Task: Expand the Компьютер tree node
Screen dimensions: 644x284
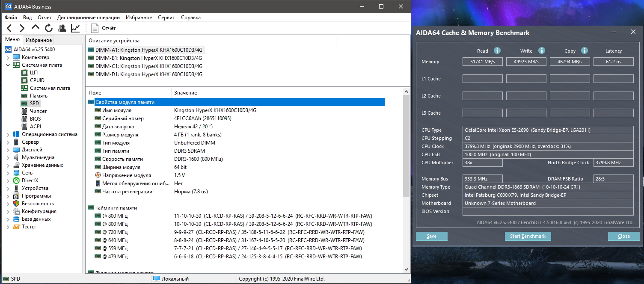Action: click(8, 57)
